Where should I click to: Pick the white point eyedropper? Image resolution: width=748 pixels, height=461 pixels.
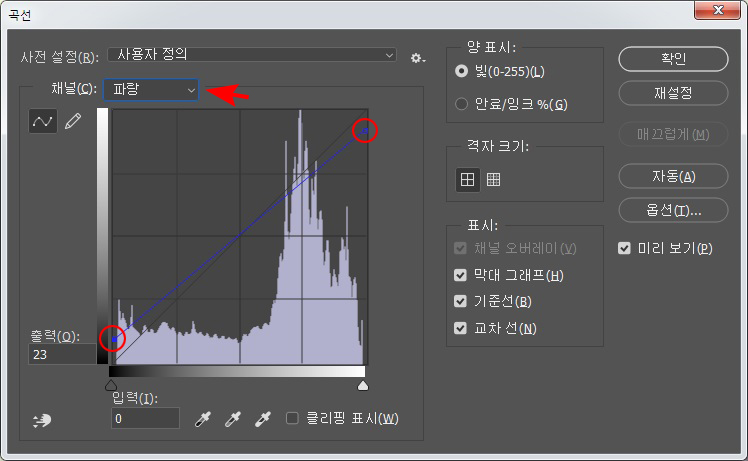263,419
